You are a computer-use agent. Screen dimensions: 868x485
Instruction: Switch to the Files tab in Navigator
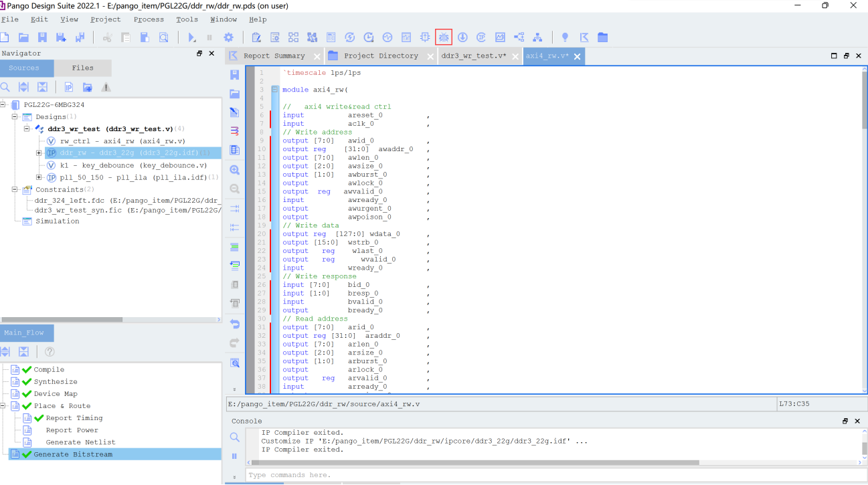83,68
